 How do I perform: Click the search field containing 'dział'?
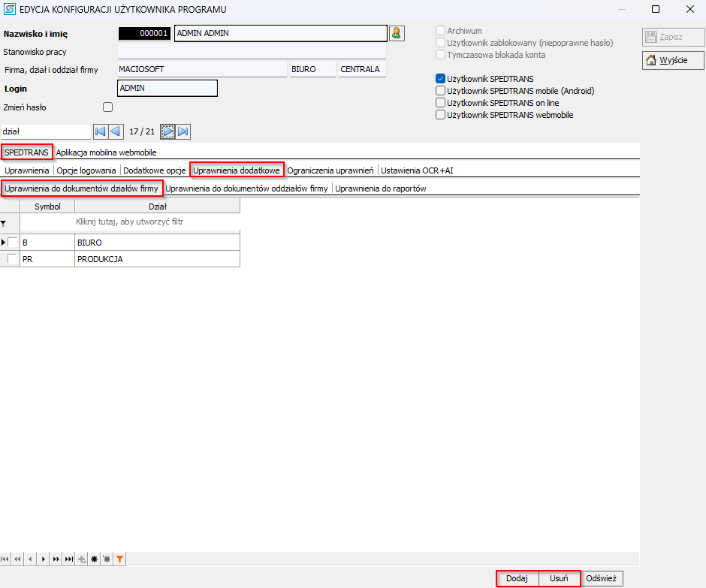tap(46, 131)
